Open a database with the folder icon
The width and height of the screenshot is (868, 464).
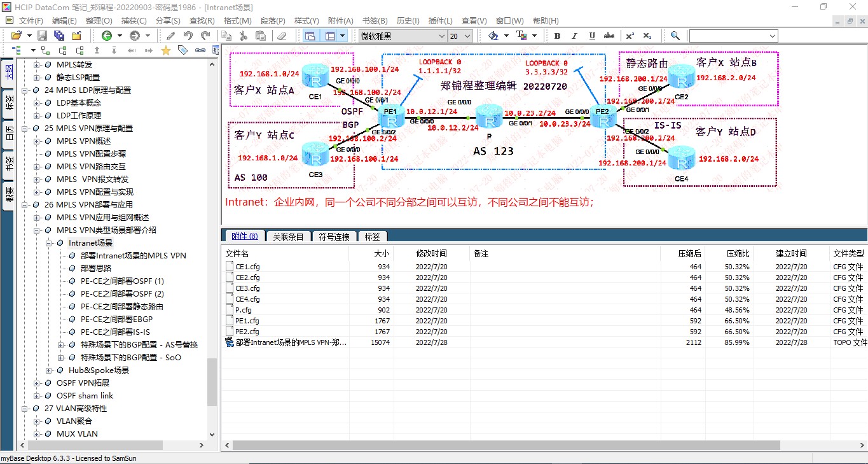tap(16, 36)
